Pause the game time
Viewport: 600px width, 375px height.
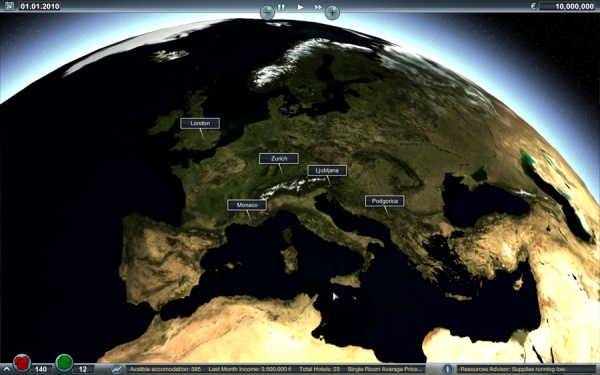(x=281, y=7)
